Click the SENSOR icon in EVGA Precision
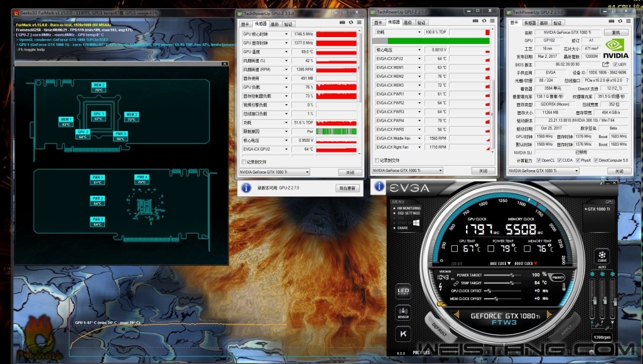This screenshot has height=364, width=643. tap(403, 312)
